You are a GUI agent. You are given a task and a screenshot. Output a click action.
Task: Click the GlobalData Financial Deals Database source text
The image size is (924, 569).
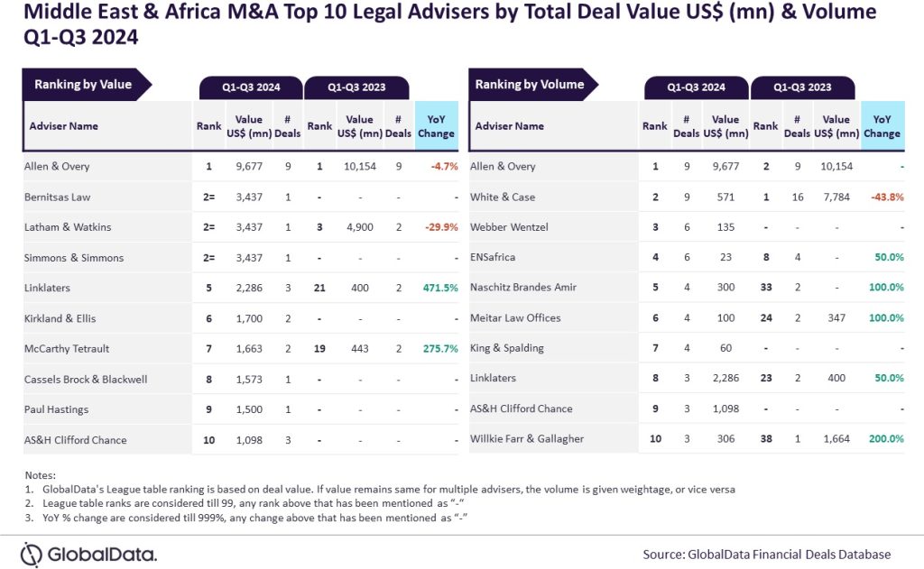pyautogui.click(x=766, y=554)
